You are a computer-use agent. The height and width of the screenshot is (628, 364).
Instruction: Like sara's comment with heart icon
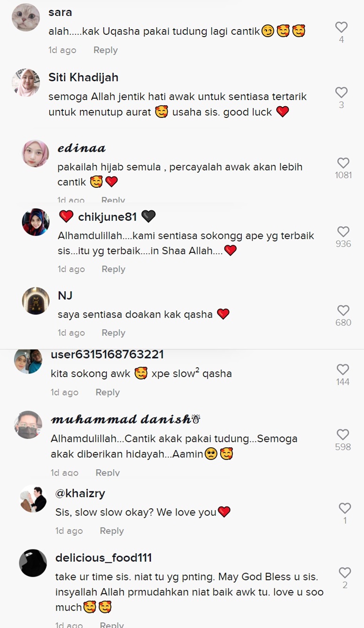(x=341, y=27)
